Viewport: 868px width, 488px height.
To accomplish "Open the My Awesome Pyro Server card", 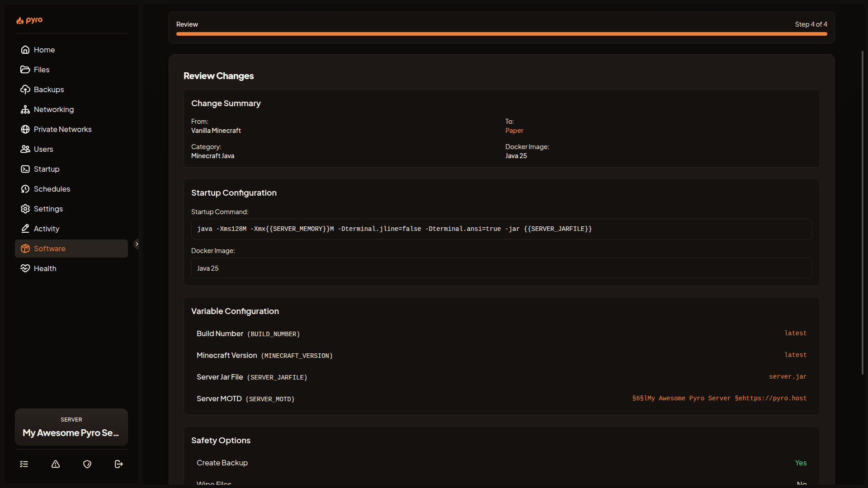I will [71, 427].
